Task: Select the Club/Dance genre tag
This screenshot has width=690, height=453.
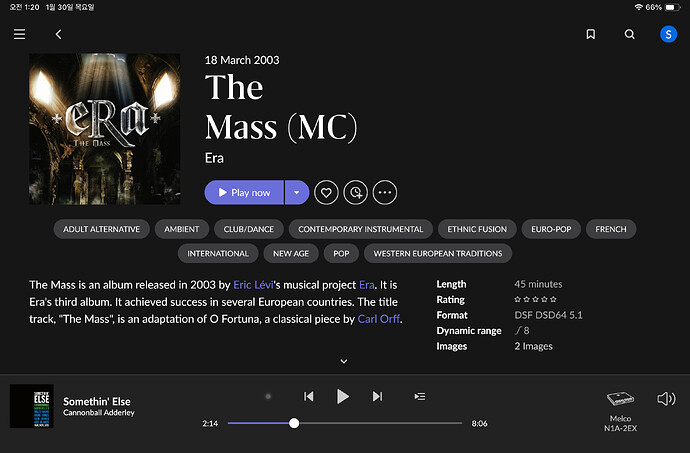Action: coord(249,229)
